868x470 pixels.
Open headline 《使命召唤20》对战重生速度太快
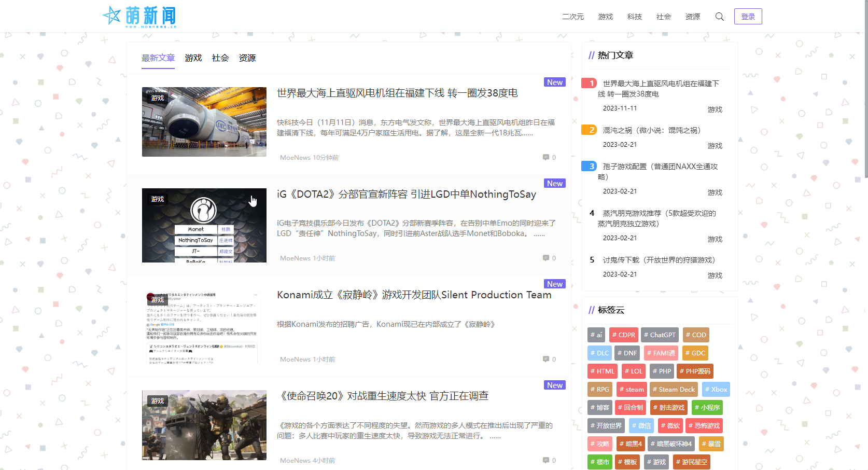click(x=383, y=396)
